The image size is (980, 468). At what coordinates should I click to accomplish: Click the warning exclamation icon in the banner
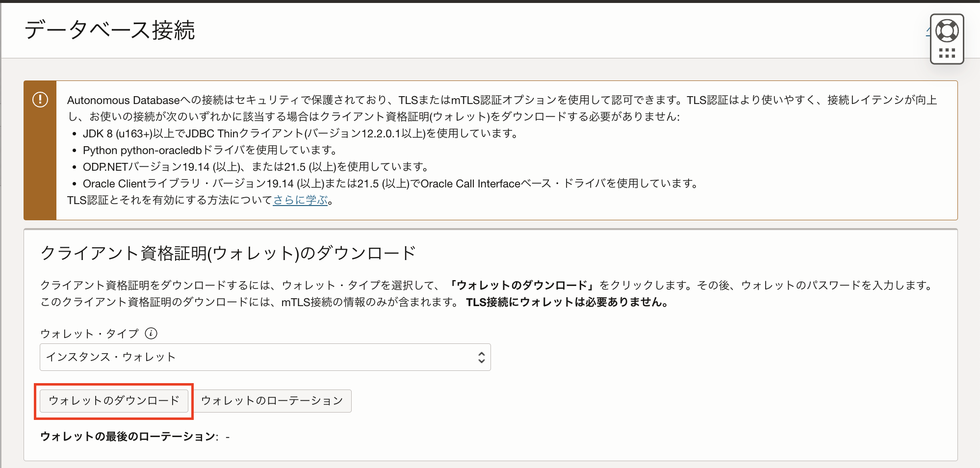coord(41,100)
